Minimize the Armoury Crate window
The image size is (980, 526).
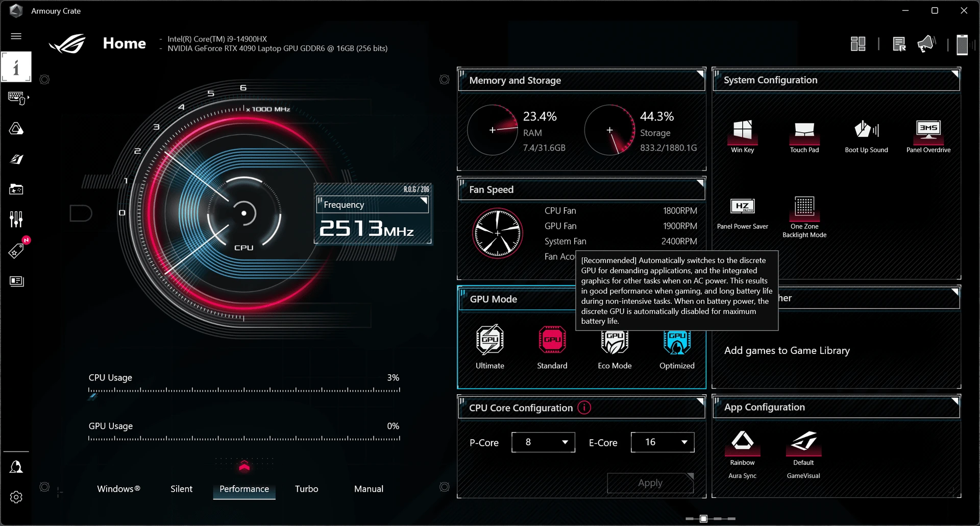point(905,10)
